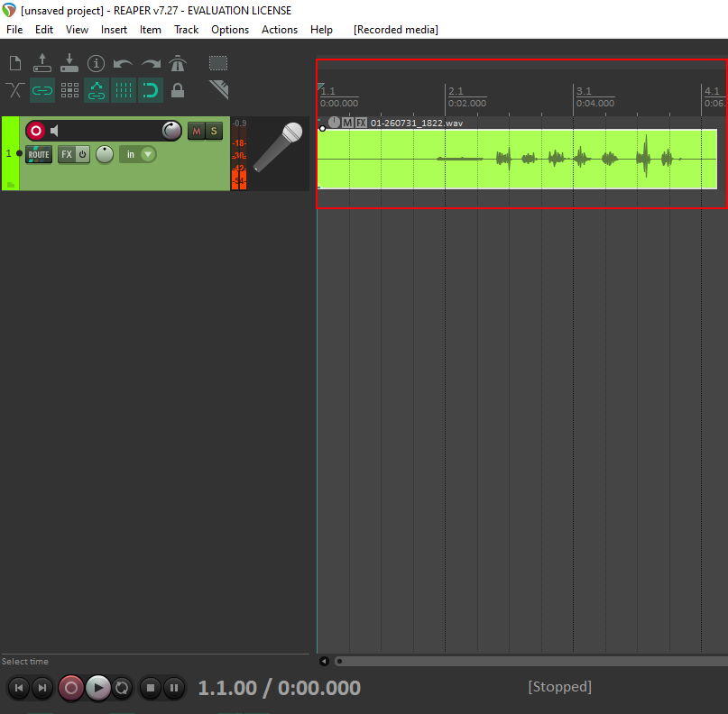The image size is (728, 714).
Task: Open track 1 ROUTE button
Action: point(39,154)
